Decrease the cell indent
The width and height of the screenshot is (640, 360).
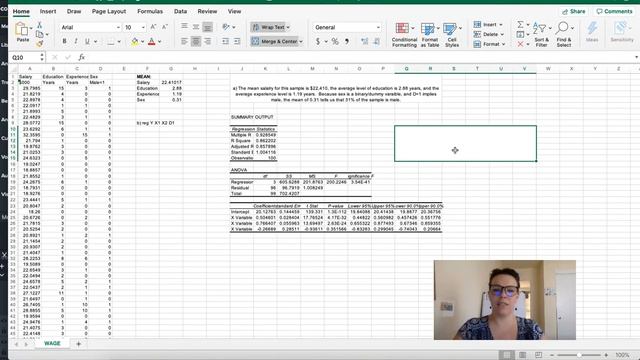point(225,41)
